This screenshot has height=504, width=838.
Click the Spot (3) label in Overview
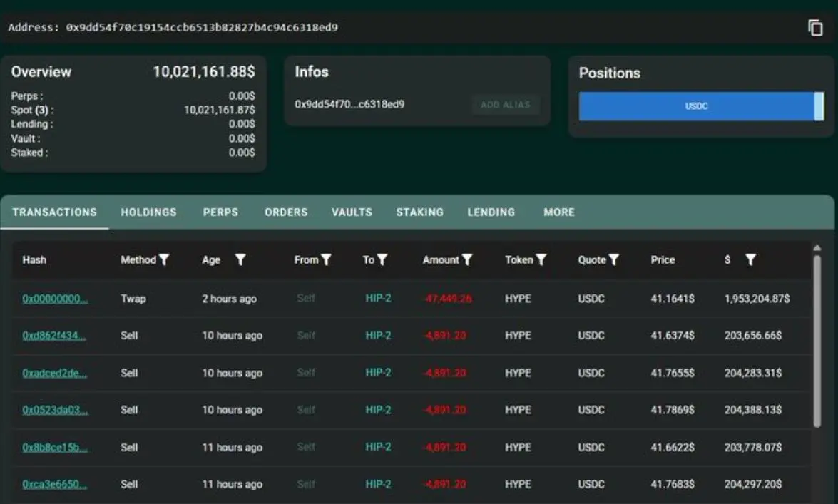(32, 110)
